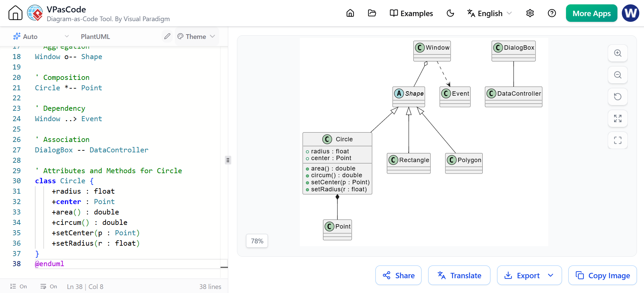
Task: Click the Shape abstract class box
Action: click(x=409, y=97)
